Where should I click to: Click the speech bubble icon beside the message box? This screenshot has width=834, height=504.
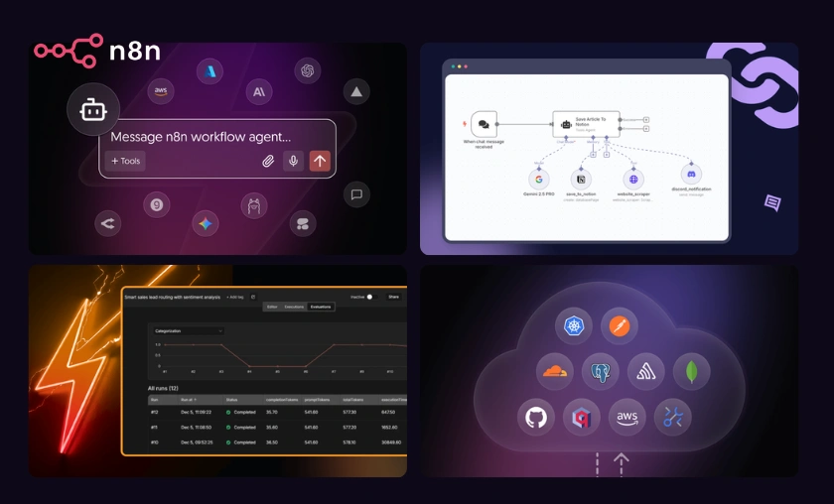point(356,194)
